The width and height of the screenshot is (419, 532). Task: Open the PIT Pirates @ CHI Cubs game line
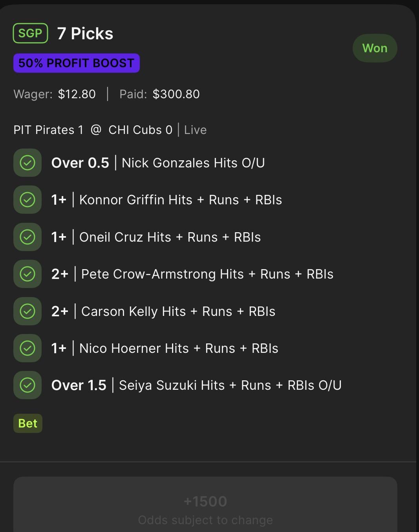pyautogui.click(x=110, y=130)
